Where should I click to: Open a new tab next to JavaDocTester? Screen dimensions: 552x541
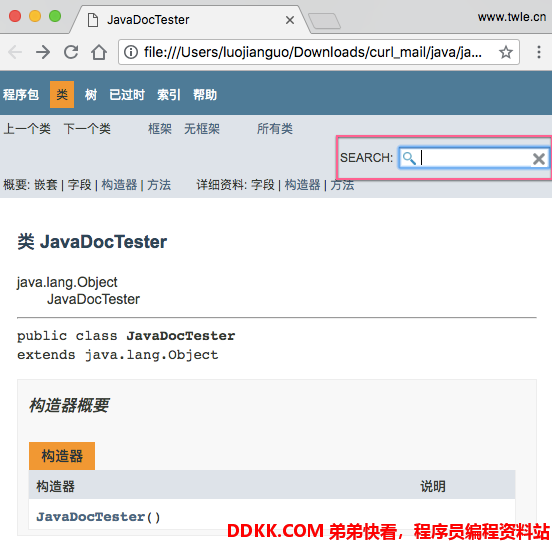click(324, 21)
